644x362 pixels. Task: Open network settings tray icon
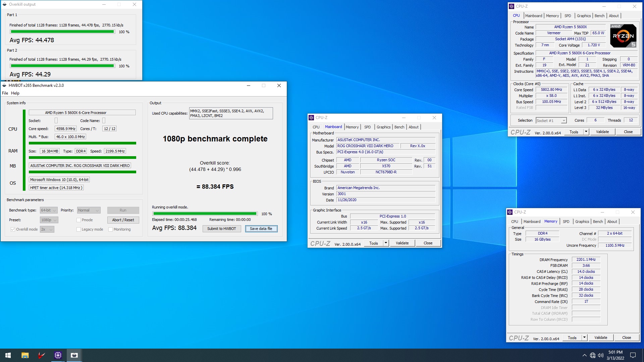tap(593, 355)
